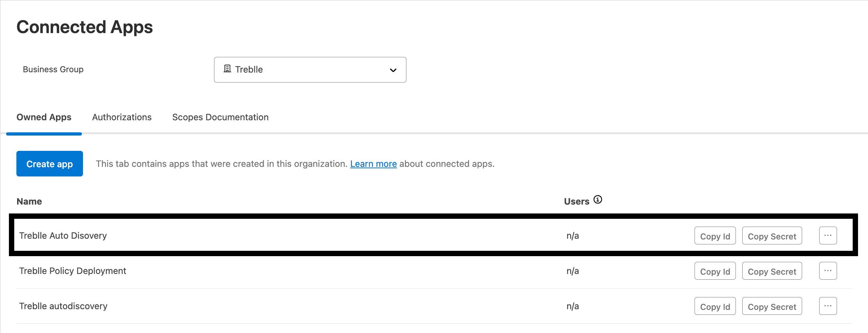Screen dimensions: 868x333
Task: Copy Id for Treblle Policy Deployment
Action: point(715,271)
